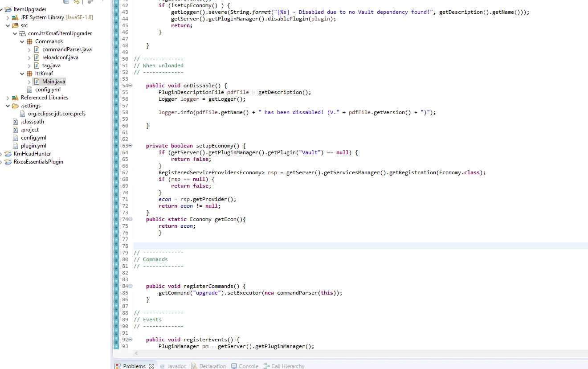Collapse the src folder tree node
This screenshot has width=588, height=369.
click(x=8, y=25)
